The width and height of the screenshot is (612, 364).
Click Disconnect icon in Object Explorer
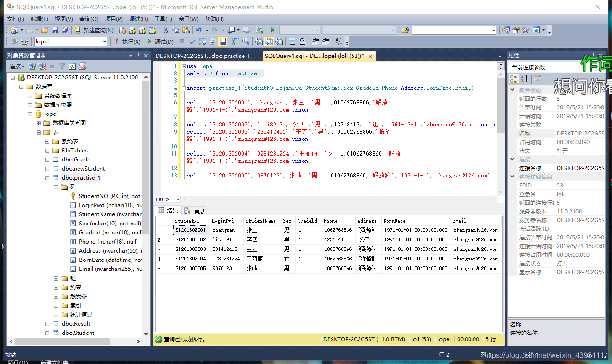[42, 66]
